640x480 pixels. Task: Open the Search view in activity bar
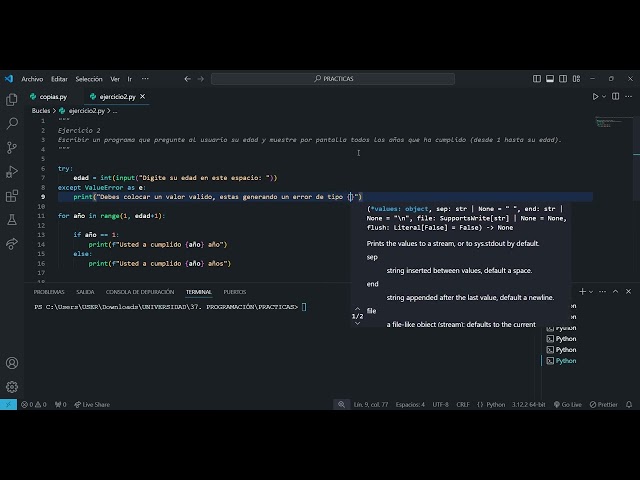click(12, 123)
